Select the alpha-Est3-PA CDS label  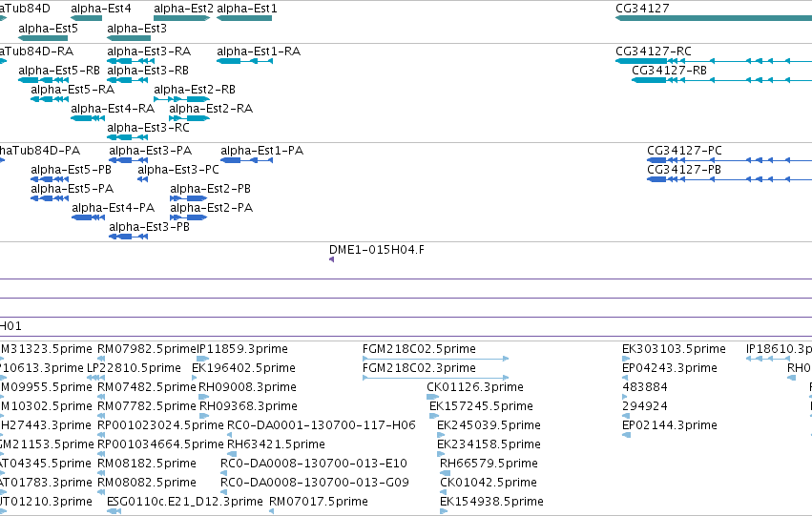(x=151, y=151)
